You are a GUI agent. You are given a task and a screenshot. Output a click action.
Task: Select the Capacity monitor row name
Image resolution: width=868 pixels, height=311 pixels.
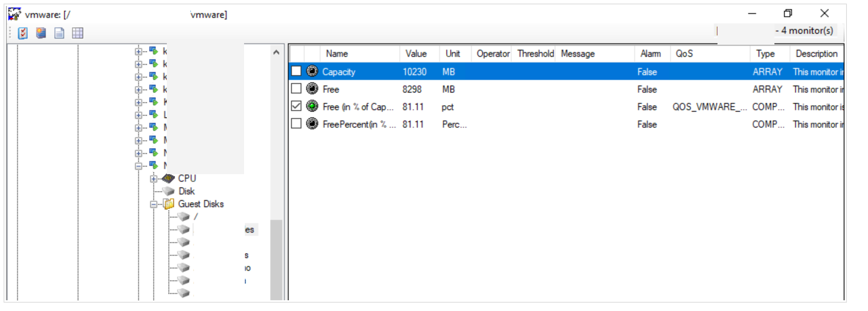tap(339, 72)
